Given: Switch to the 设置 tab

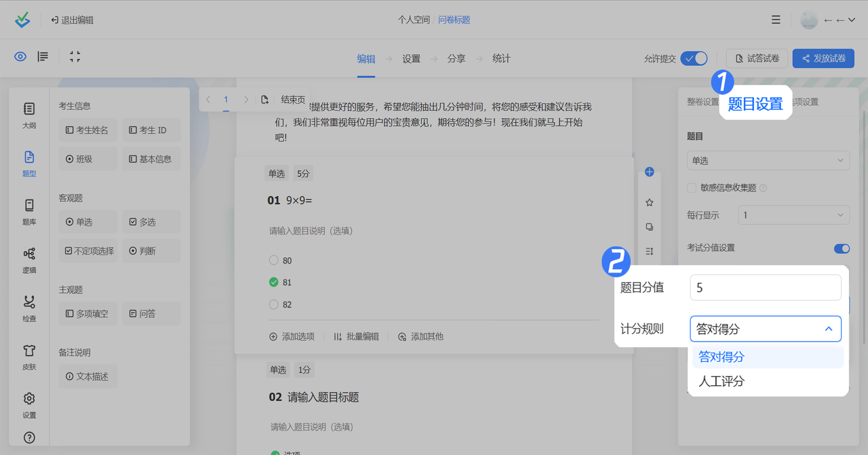Looking at the screenshot, I should pos(411,59).
